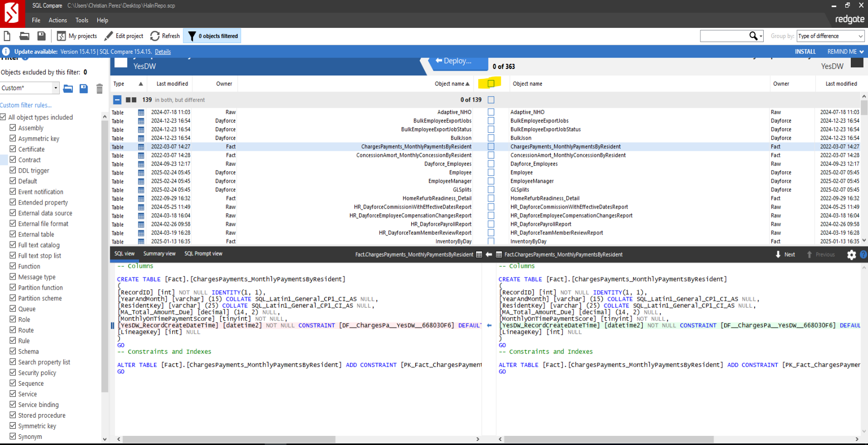Viewport: 868px width, 445px height.
Task: Click the blue difference arrow in the script
Action: pyautogui.click(x=489, y=326)
